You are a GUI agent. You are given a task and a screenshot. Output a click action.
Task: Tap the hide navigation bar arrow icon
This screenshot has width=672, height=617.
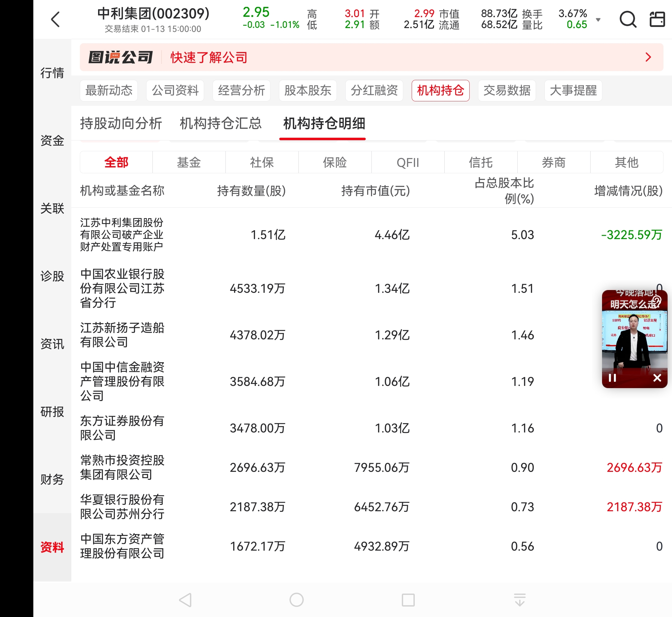[520, 600]
